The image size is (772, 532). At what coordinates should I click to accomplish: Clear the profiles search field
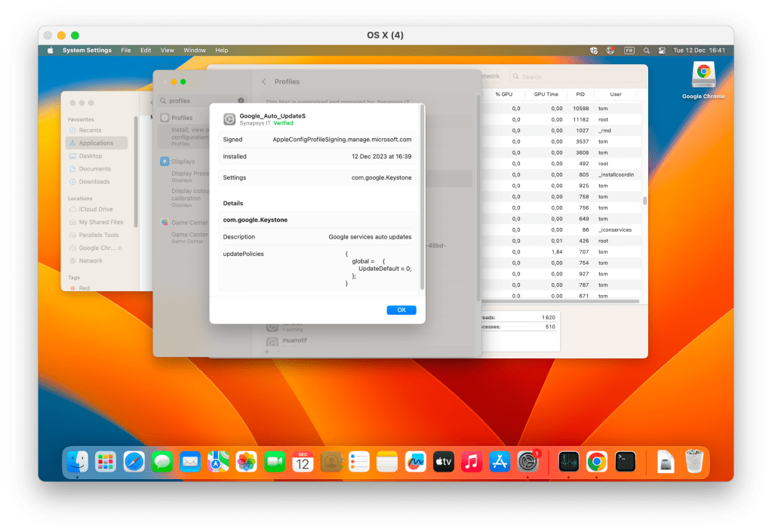[x=241, y=100]
